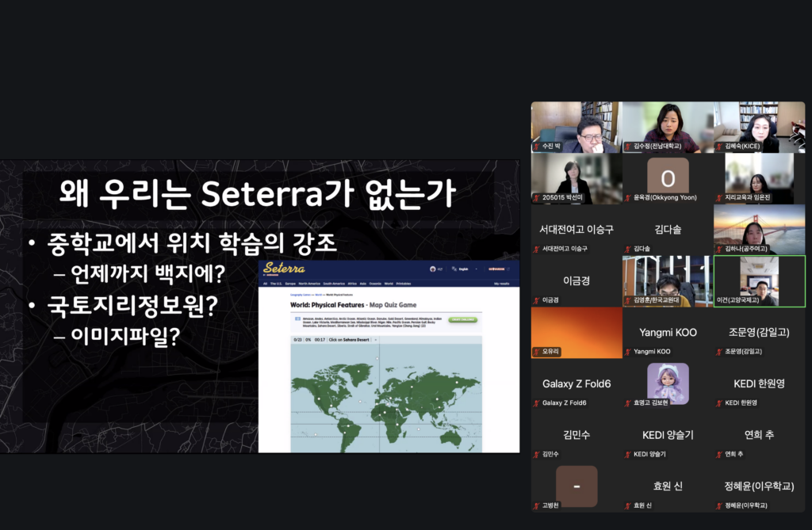Viewport: 812px width, 530px height.
Task: Click 효명고 김보현 purple cartoon avatar
Action: [668, 383]
